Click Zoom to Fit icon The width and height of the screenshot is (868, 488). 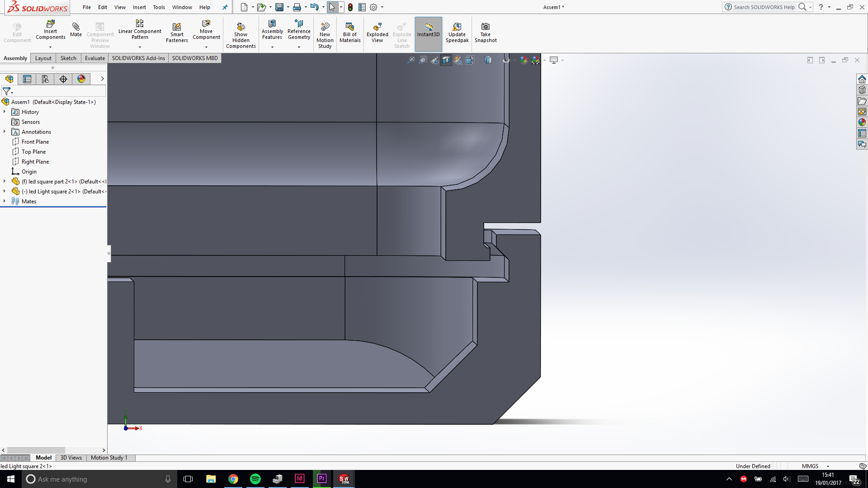pyautogui.click(x=411, y=60)
